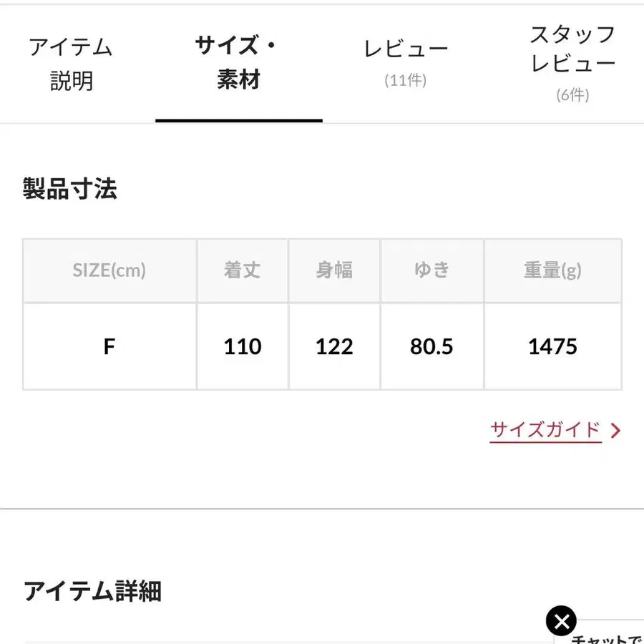
Task: Click the 80.5 ゆき value cell
Action: 432,347
